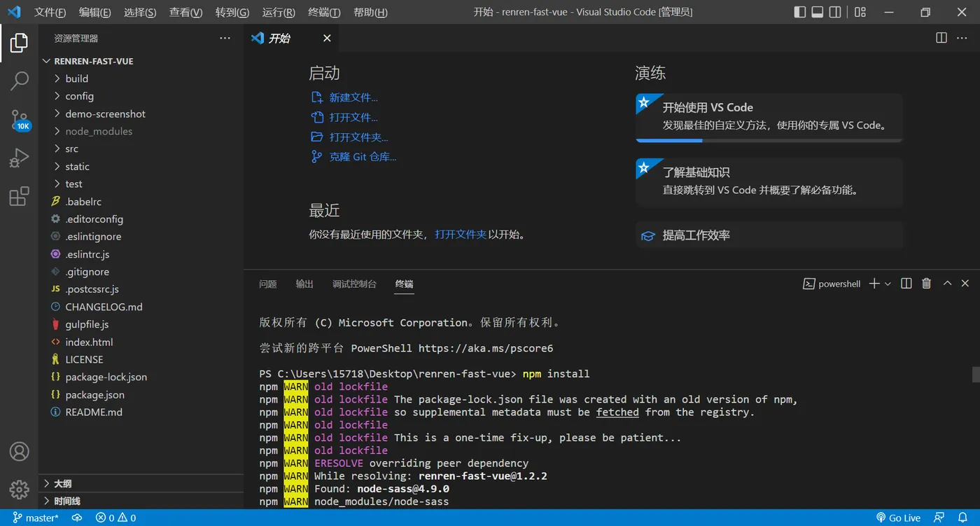The image size is (980, 526).
Task: Open the 了解基础知识 walkthrough
Action: [769, 181]
